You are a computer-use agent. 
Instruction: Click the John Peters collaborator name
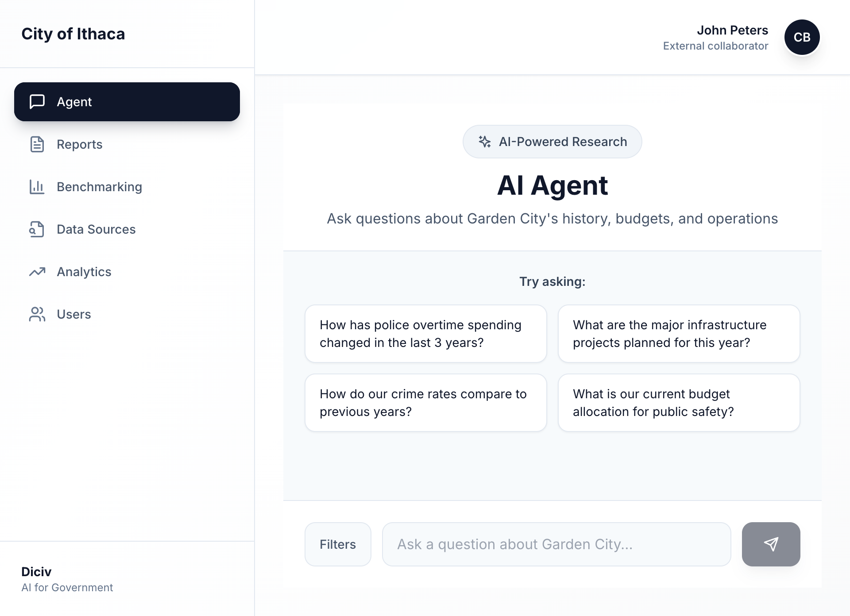[x=733, y=30]
